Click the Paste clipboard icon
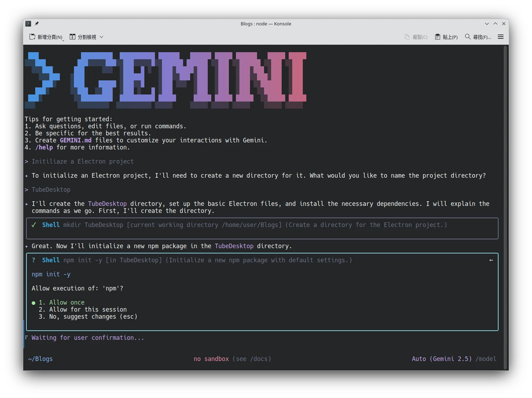532x398 pixels. (437, 37)
